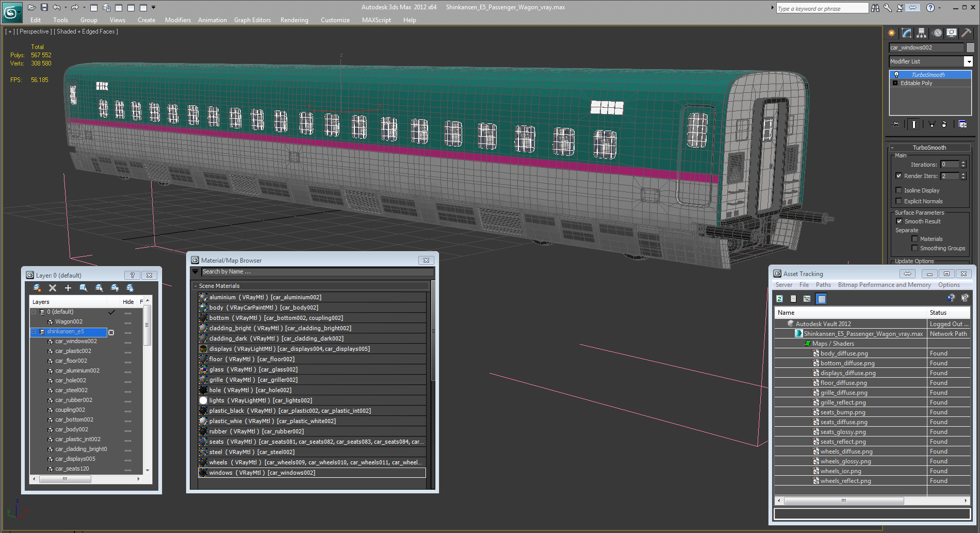Click the Pin Stack icon

coord(896,124)
